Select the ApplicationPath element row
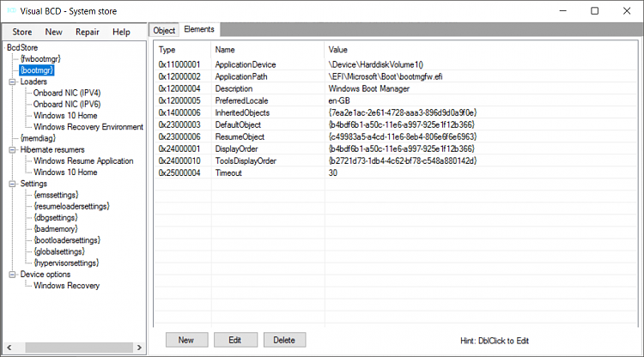Viewport: 644px width, 357px height. (397, 76)
